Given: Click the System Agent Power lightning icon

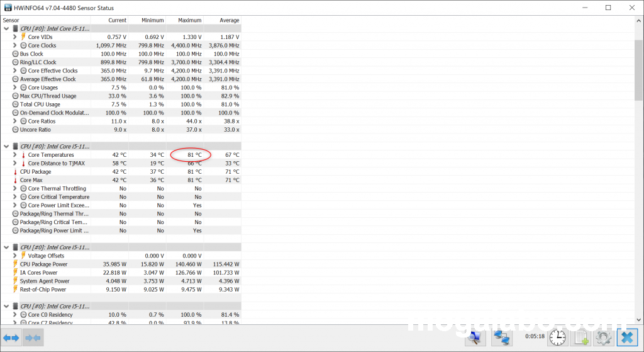Looking at the screenshot, I should coord(15,281).
